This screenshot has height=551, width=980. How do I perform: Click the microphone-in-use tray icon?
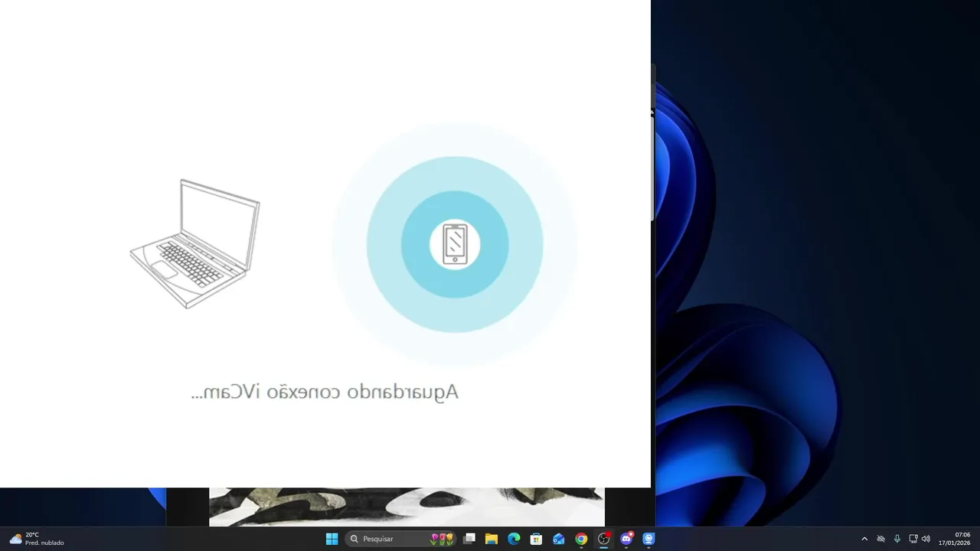(x=897, y=539)
